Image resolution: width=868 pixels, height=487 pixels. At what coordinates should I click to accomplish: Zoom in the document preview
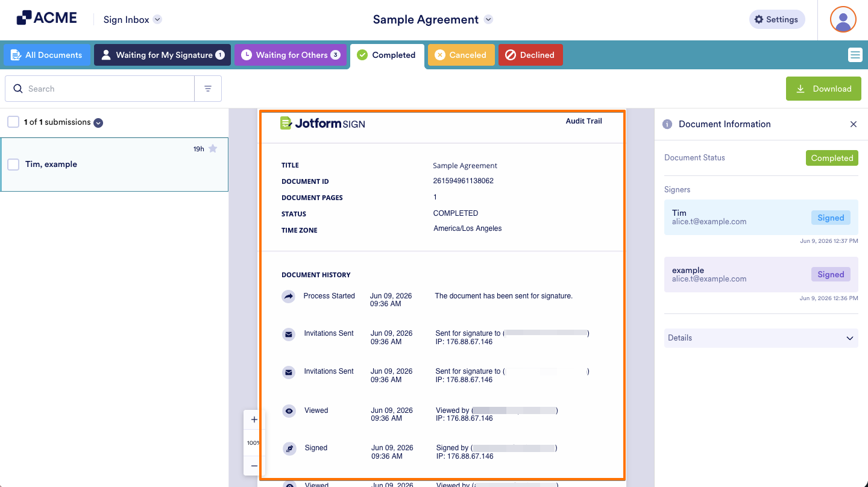254,419
